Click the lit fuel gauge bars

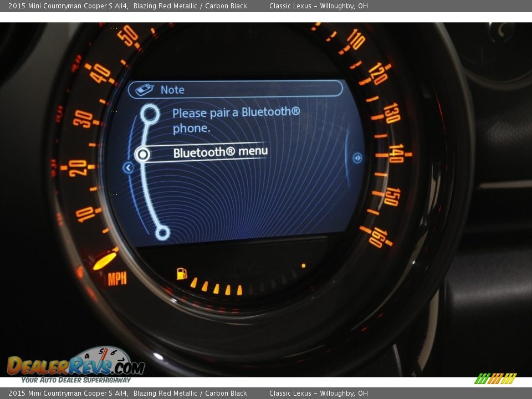click(x=217, y=287)
